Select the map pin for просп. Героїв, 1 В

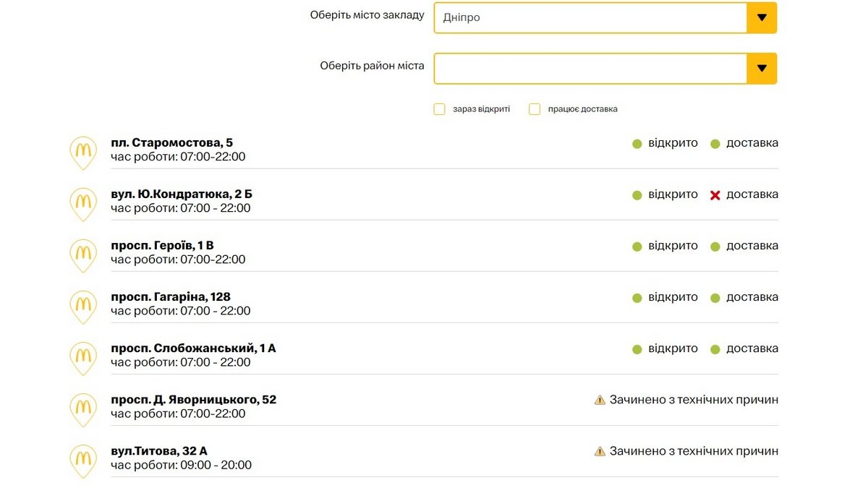[83, 255]
